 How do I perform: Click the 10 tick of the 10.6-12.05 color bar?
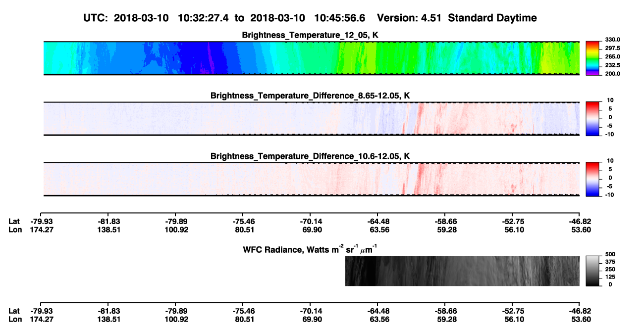(x=610, y=161)
